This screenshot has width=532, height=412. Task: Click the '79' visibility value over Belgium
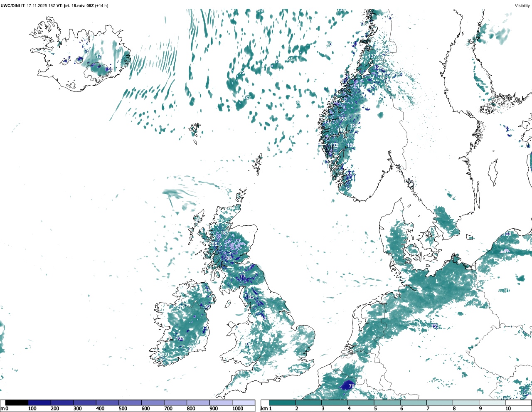point(352,387)
